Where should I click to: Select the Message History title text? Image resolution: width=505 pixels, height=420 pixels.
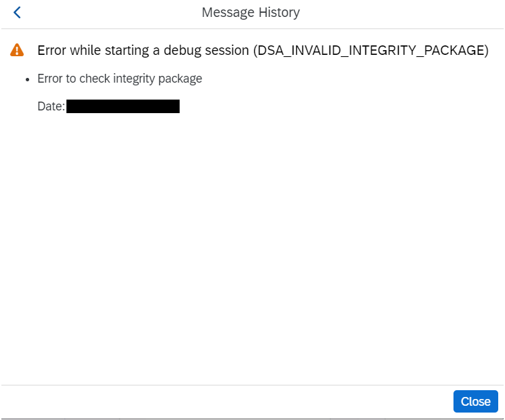251,13
